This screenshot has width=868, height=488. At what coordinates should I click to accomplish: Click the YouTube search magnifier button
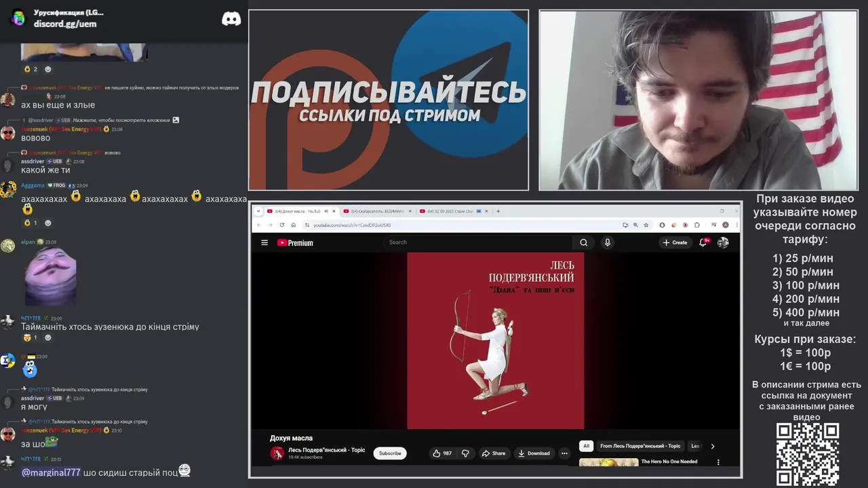(x=584, y=243)
